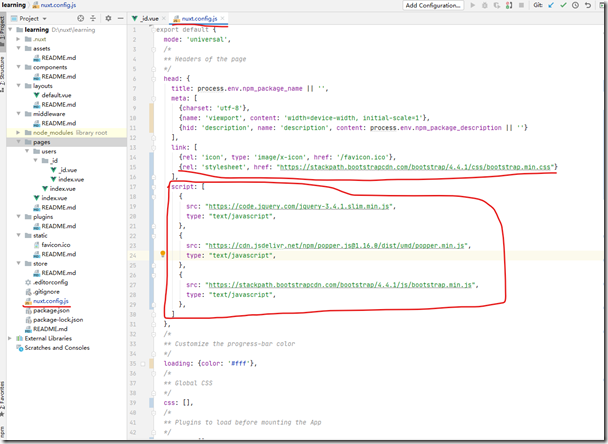
Task: Open the npm side tool tab
Action: point(3,432)
